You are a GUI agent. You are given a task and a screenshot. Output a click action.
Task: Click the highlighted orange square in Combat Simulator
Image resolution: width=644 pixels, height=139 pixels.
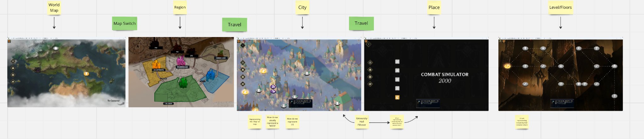[x=397, y=97]
